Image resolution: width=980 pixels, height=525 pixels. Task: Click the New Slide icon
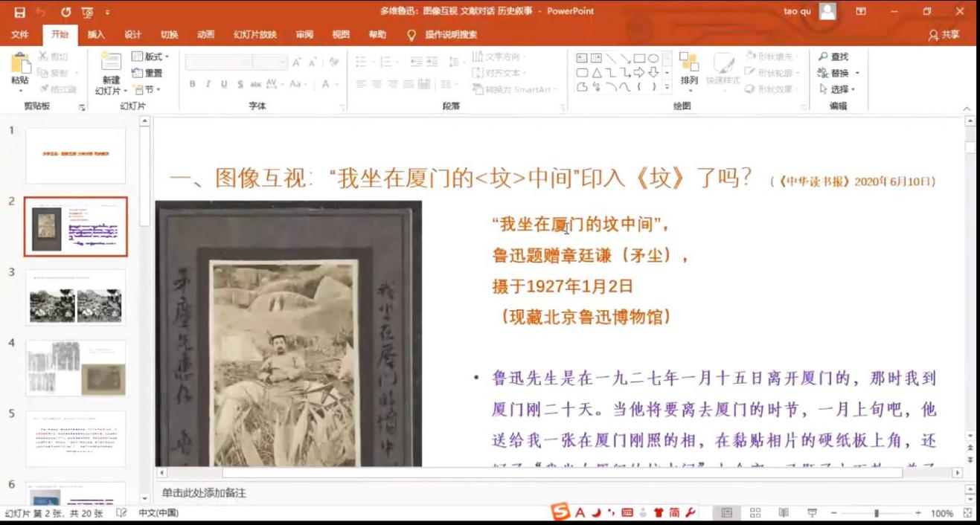pos(112,62)
